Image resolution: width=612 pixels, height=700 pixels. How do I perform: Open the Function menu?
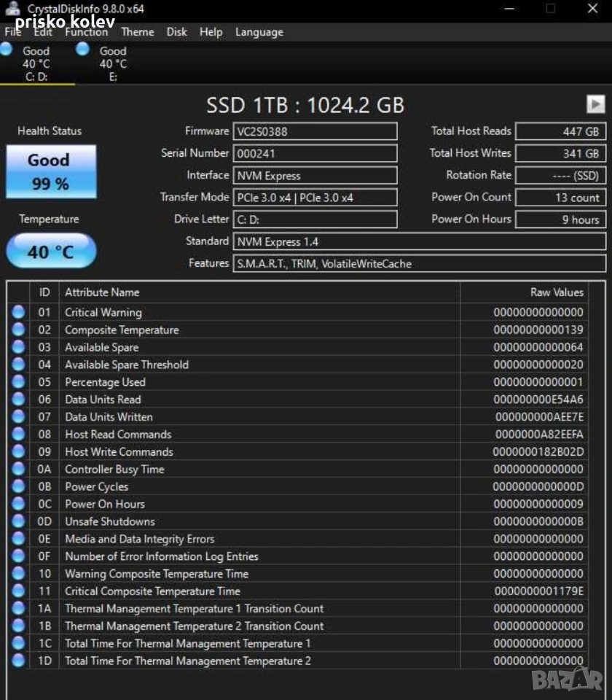click(x=86, y=32)
